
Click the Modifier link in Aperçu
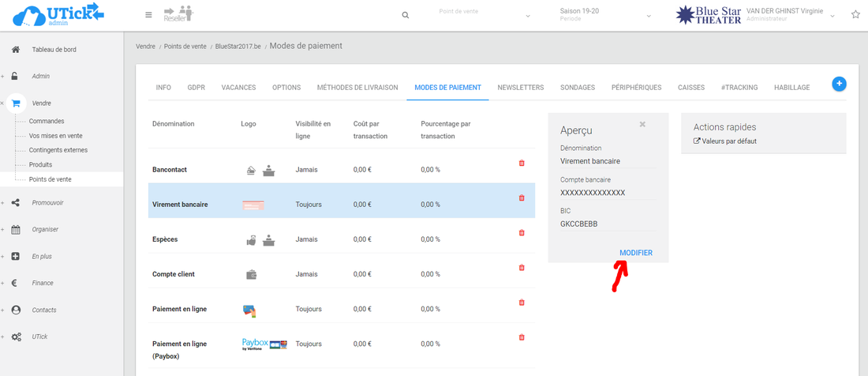(635, 253)
